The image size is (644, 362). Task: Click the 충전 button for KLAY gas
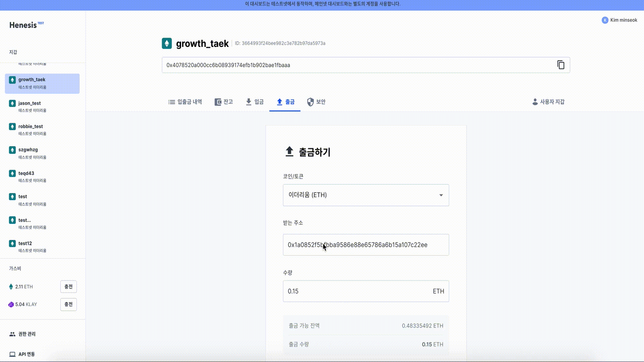coord(68,304)
